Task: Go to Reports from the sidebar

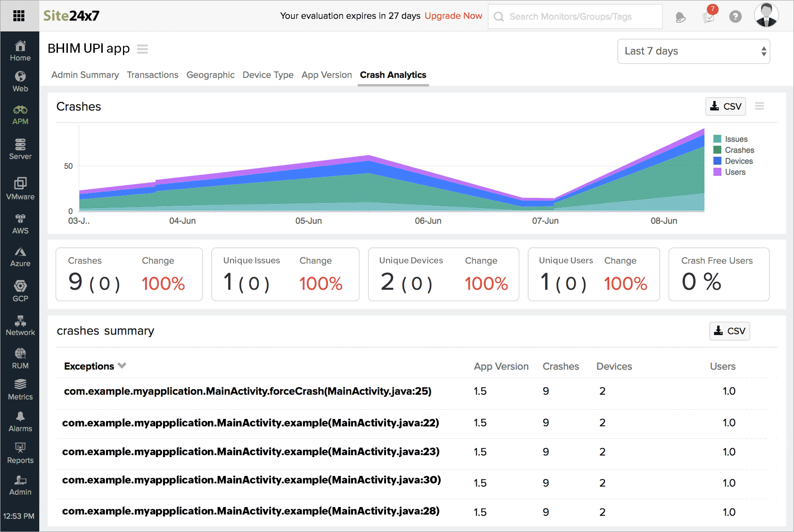Action: tap(20, 453)
